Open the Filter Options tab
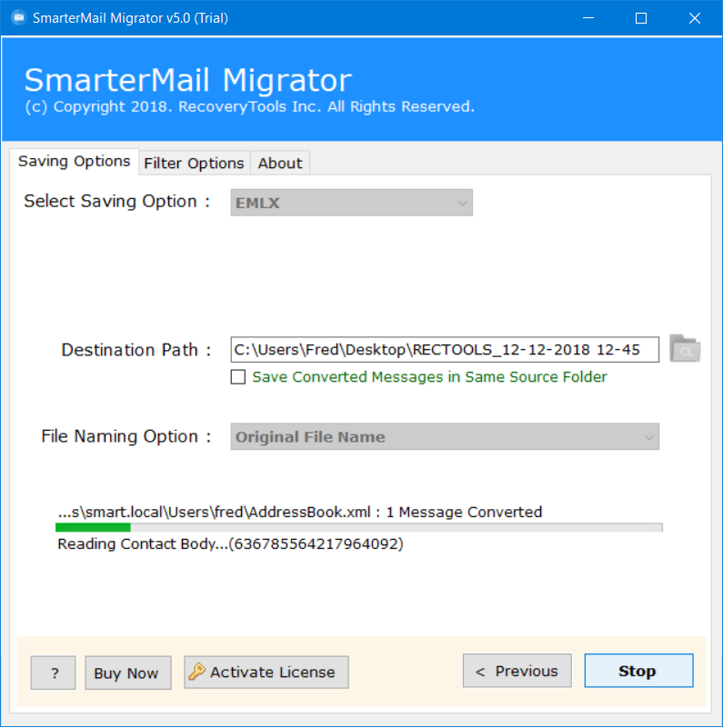 [195, 164]
